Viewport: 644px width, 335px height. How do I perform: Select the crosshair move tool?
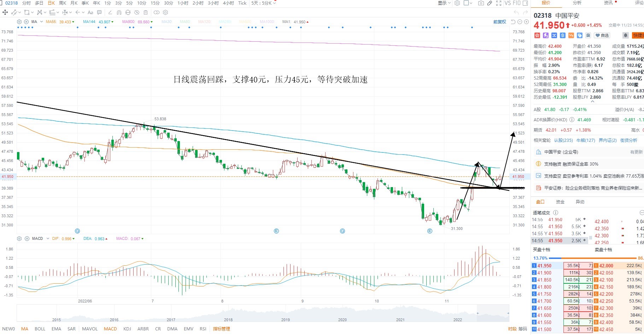(x=5, y=12)
